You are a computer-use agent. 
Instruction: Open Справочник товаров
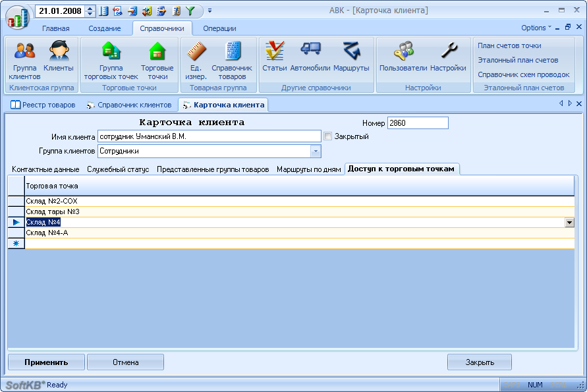[232, 61]
